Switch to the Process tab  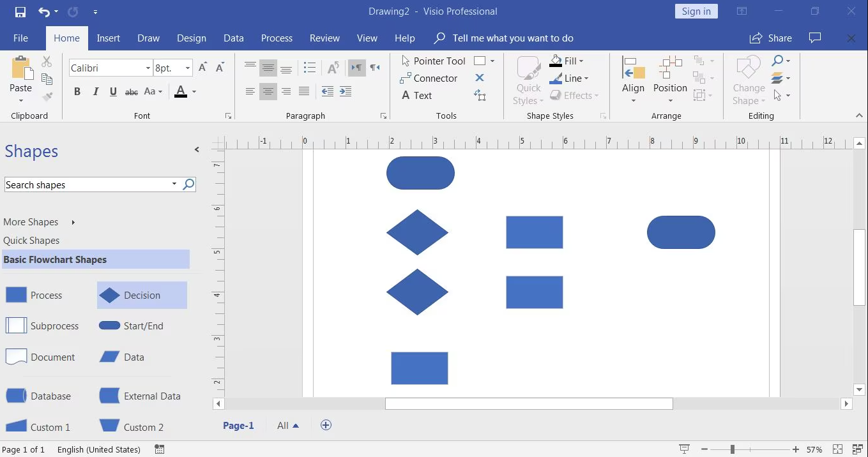[x=277, y=38]
